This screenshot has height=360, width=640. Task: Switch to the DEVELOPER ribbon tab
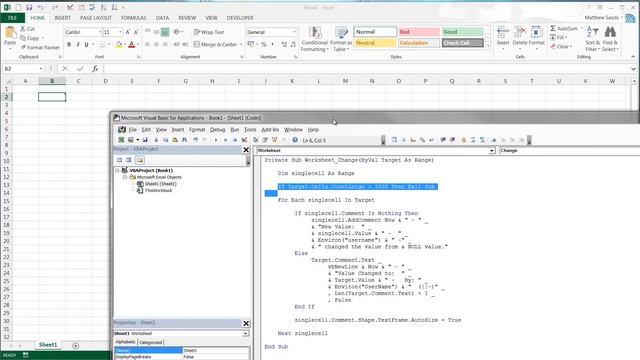240,18
